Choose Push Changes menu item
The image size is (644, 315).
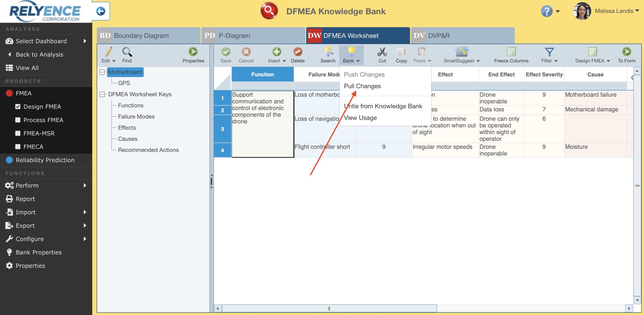[x=364, y=74]
